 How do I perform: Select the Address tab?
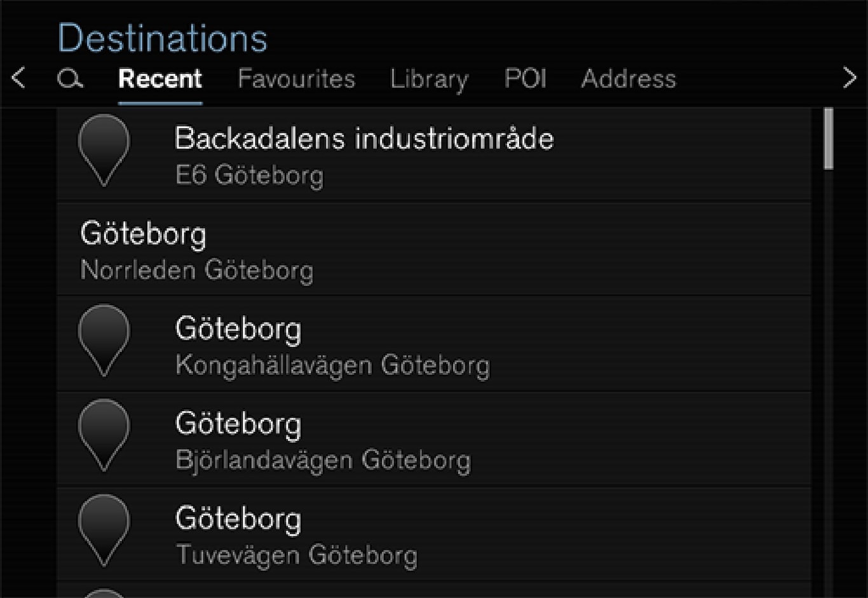628,79
